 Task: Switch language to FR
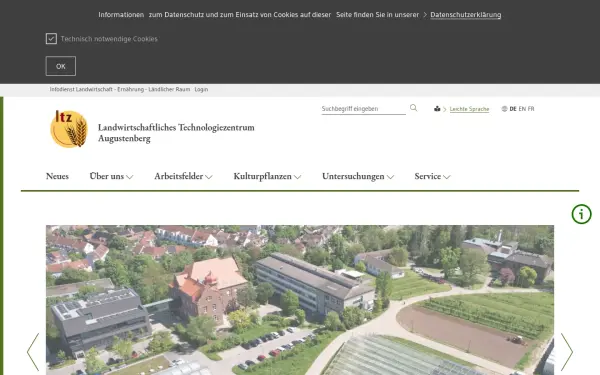tap(531, 109)
